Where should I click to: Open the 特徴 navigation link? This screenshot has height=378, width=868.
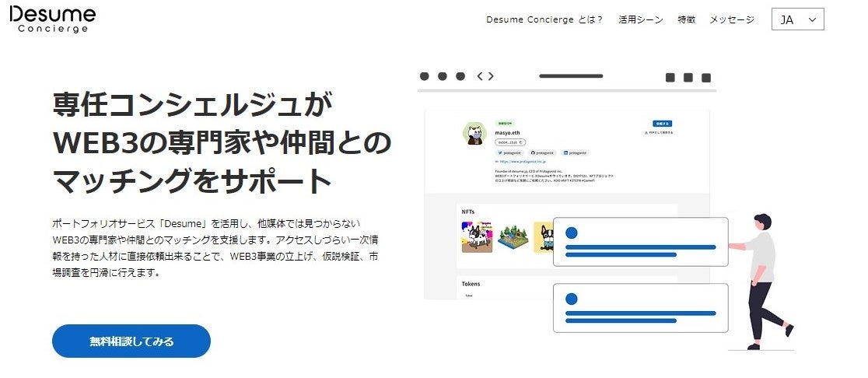687,19
